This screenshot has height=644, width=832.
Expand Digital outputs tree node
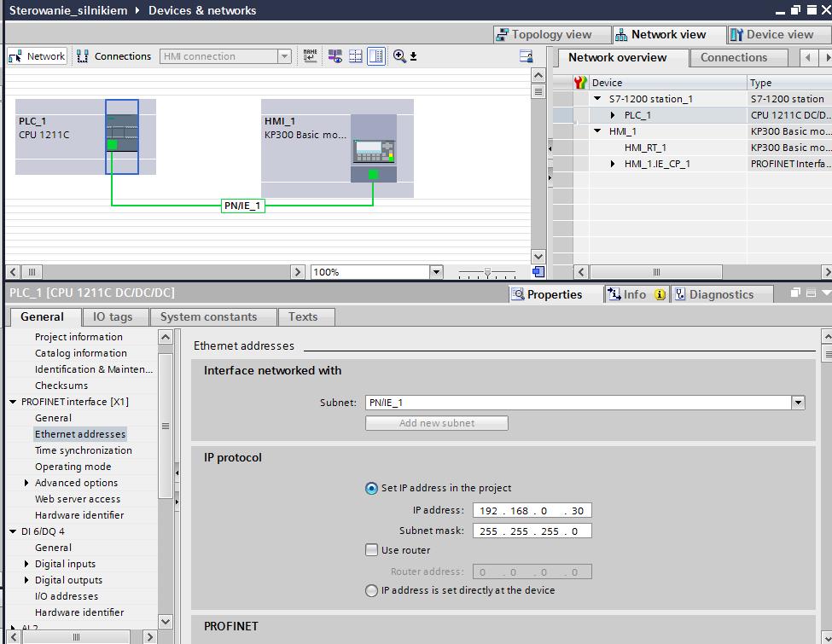(x=26, y=580)
